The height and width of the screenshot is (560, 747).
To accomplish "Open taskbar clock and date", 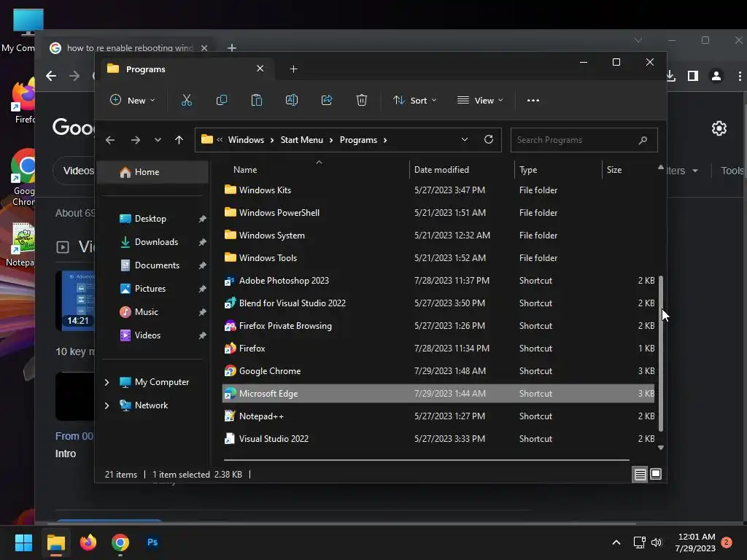I will [x=695, y=542].
